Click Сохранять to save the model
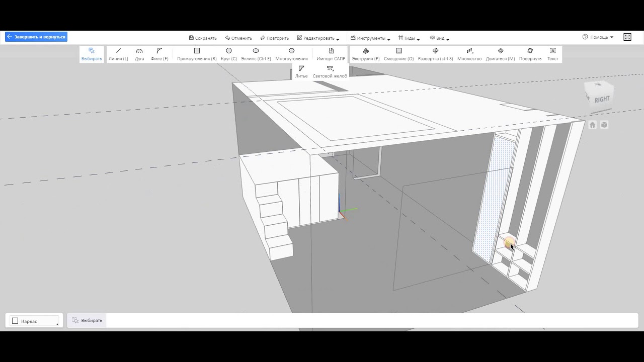The width and height of the screenshot is (644, 362). [203, 38]
